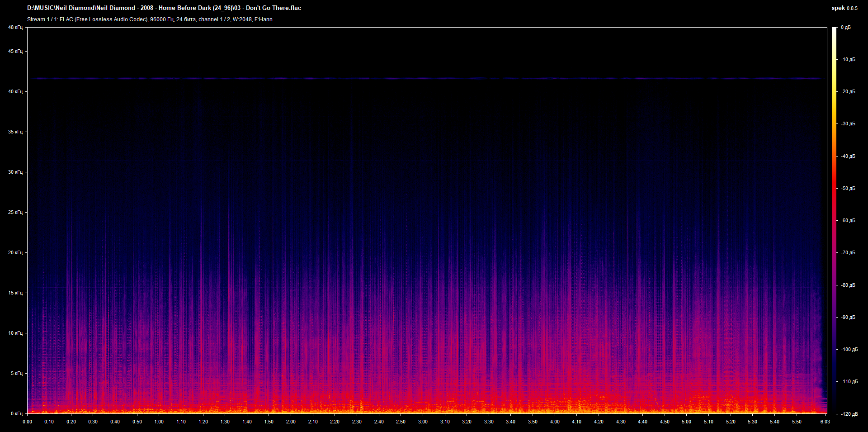
Task: Click the 48 кГц frequency label
Action: 15,28
